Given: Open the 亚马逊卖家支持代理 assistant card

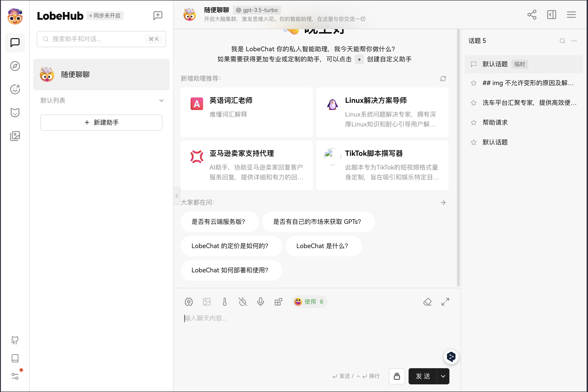Looking at the screenshot, I should [x=247, y=165].
